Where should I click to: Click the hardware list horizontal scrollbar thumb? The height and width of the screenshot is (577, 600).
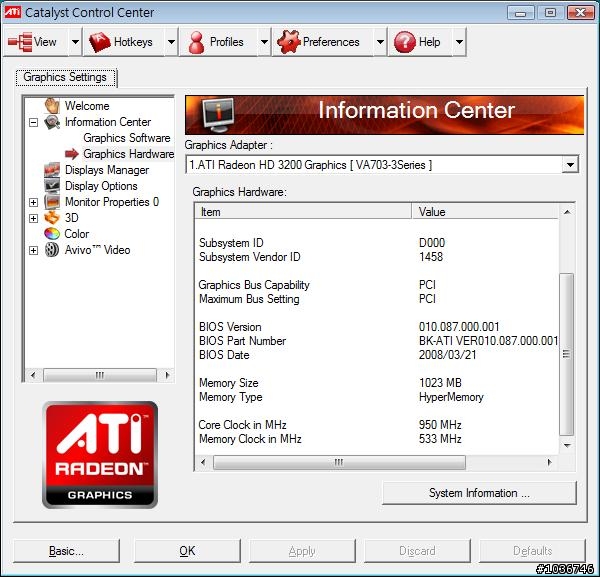pos(339,462)
